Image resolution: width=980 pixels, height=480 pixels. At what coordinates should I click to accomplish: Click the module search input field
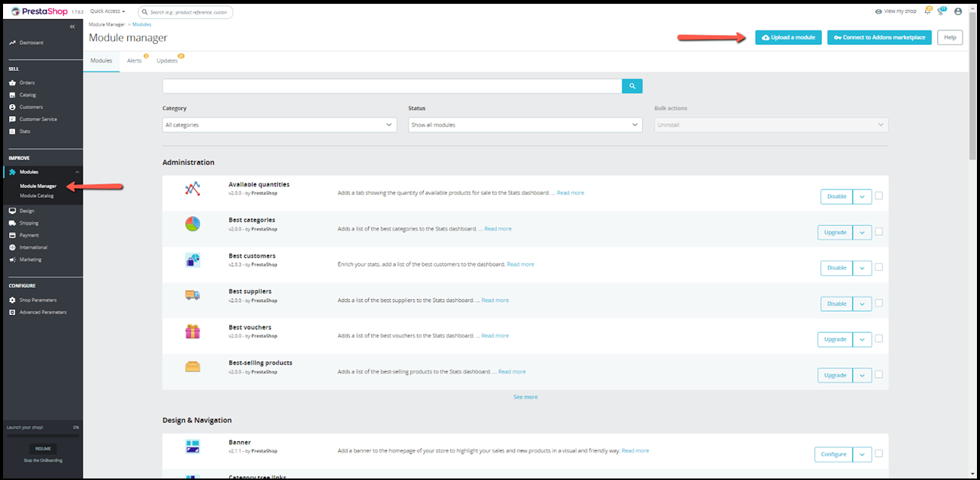[x=392, y=86]
